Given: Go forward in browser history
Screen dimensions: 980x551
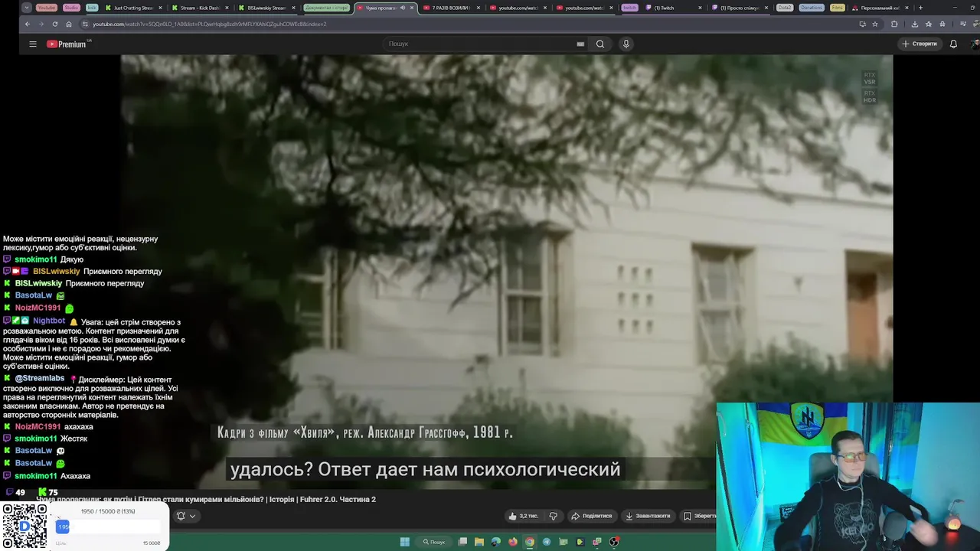Looking at the screenshot, I should [x=41, y=24].
